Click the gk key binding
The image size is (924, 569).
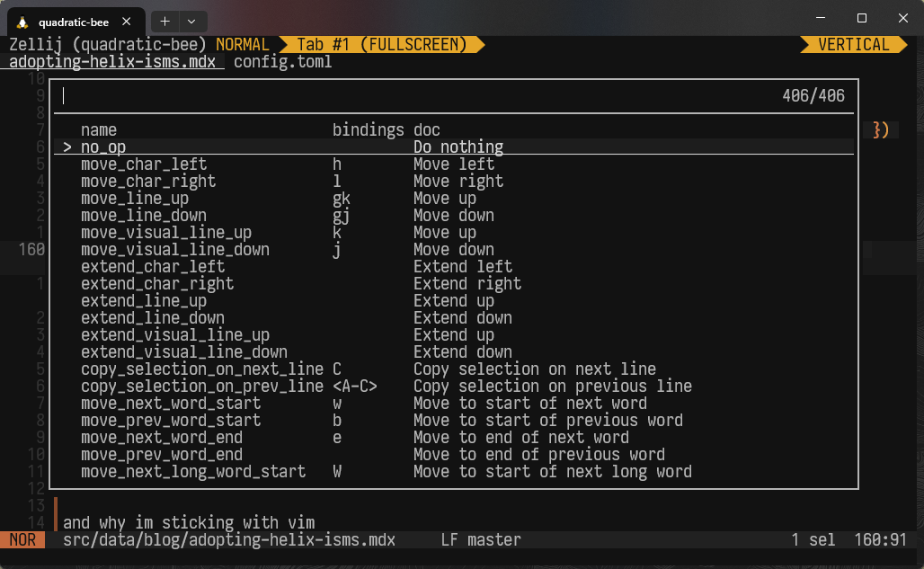[x=342, y=199]
